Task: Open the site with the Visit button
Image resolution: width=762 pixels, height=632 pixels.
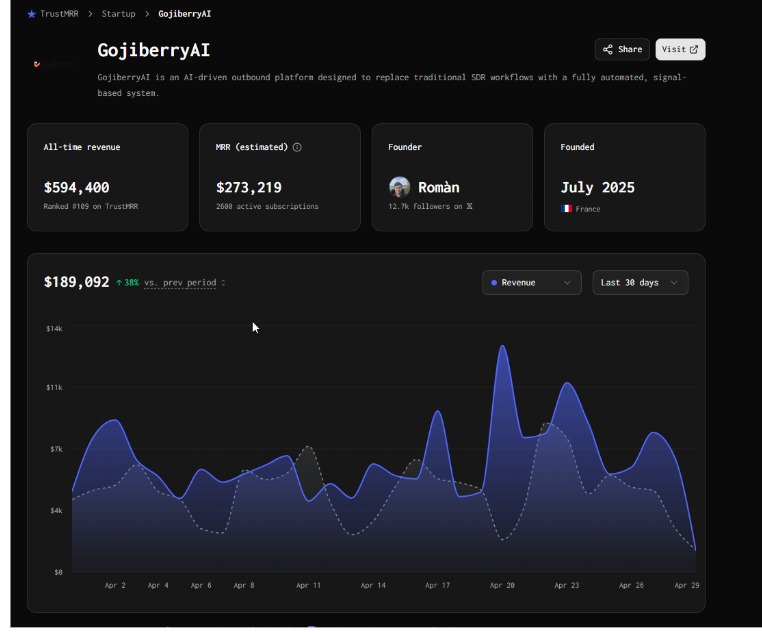Action: pyautogui.click(x=680, y=50)
